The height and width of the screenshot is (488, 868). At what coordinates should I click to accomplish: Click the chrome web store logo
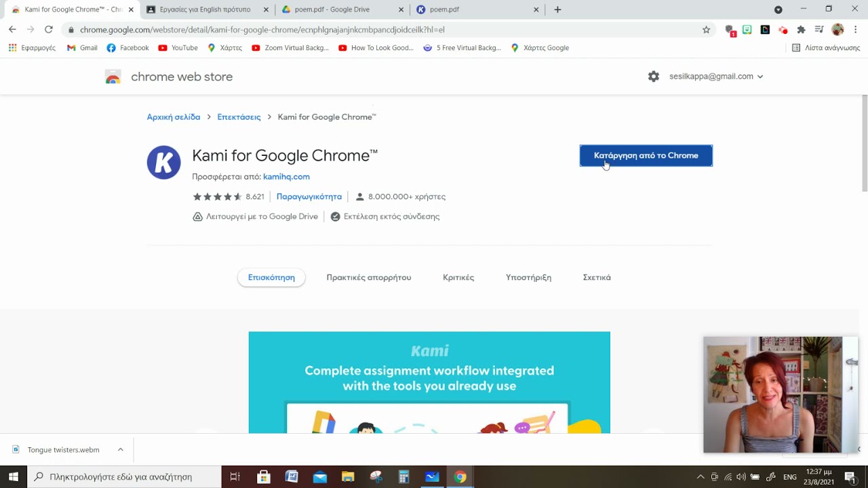(169, 77)
